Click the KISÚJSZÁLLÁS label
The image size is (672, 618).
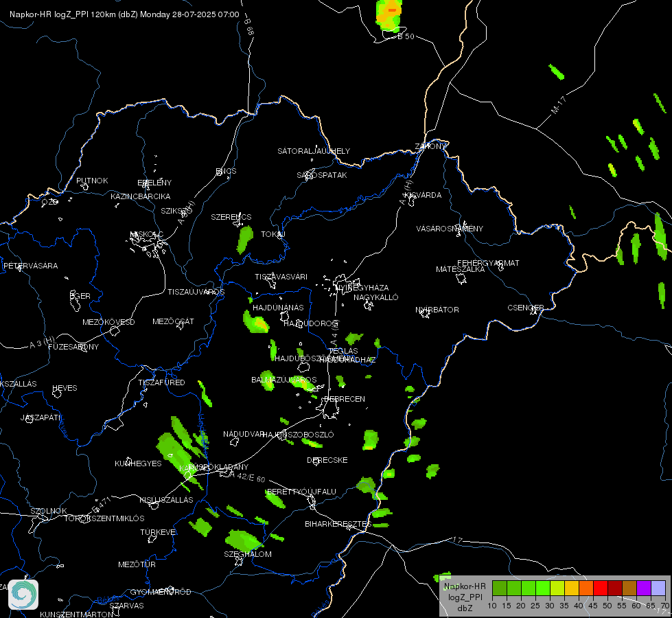(166, 500)
